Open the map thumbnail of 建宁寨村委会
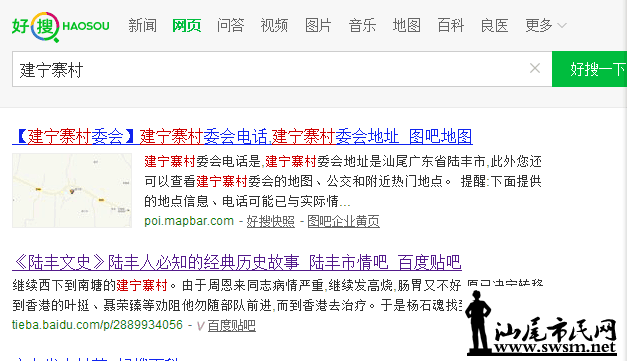Screen dimensions: 627x361 coord(72,190)
